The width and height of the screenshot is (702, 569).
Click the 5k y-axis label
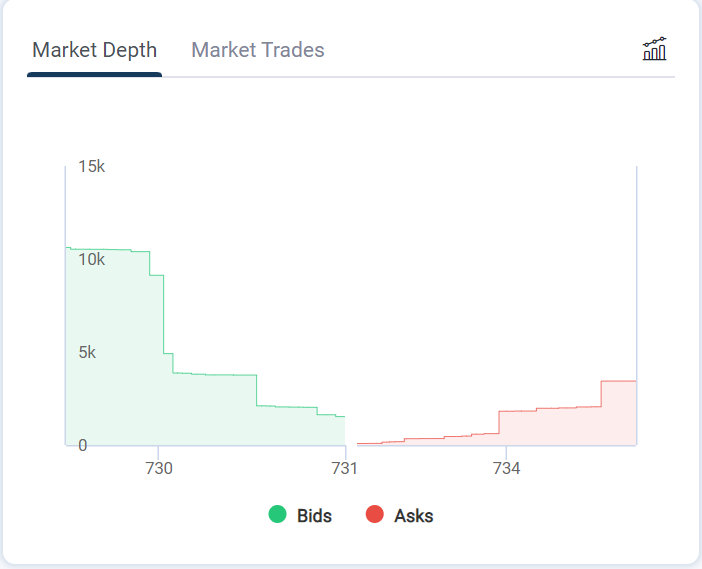point(88,352)
